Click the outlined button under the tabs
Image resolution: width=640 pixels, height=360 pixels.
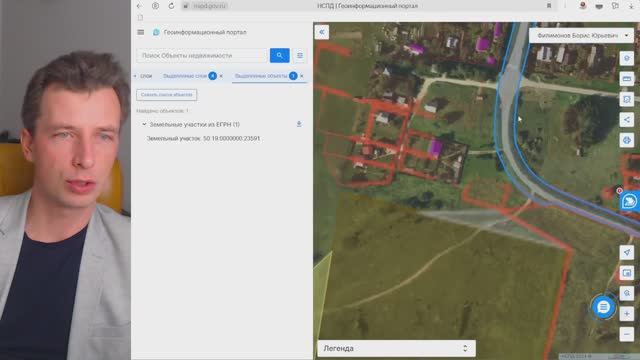(167, 95)
